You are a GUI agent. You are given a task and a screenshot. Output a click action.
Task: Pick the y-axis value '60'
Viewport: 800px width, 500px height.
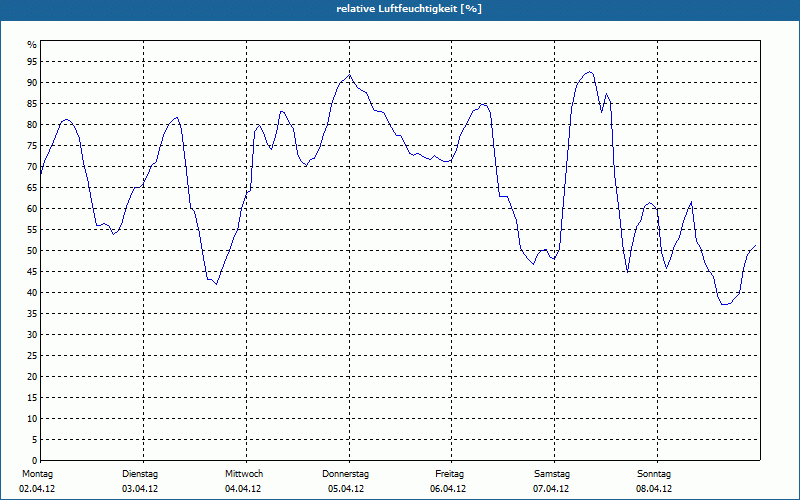[x=32, y=209]
